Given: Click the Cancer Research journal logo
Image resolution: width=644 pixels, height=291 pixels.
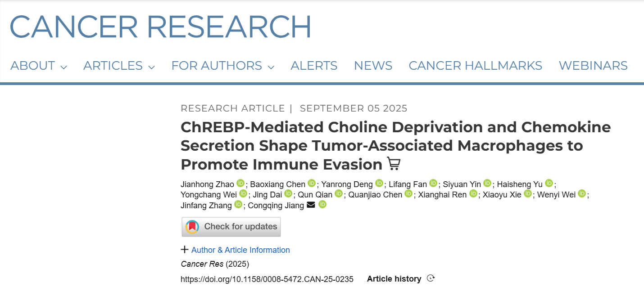Looking at the screenshot, I should click(x=160, y=26).
